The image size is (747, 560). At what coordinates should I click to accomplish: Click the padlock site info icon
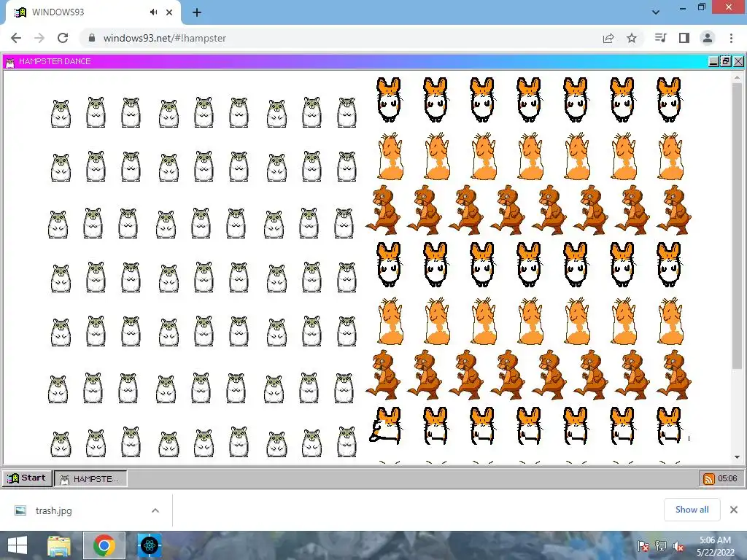click(x=92, y=38)
